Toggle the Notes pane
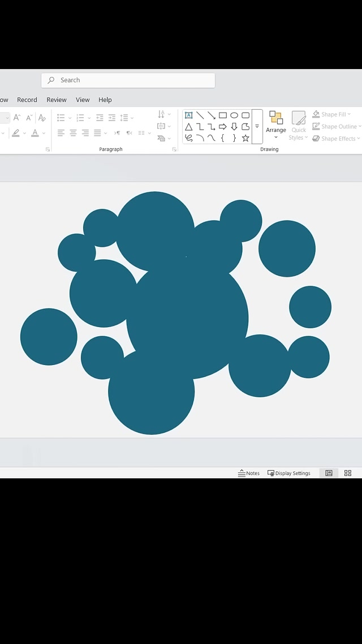362x644 pixels. pyautogui.click(x=249, y=473)
